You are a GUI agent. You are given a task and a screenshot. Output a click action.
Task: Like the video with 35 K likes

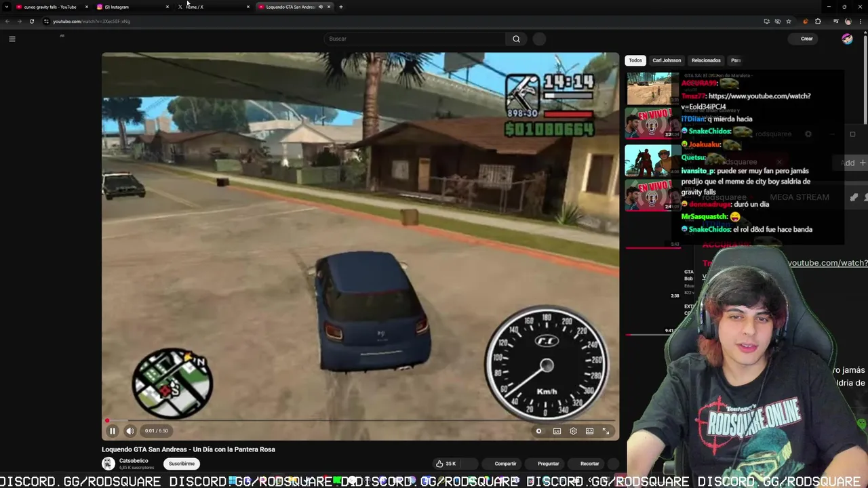[446, 464]
